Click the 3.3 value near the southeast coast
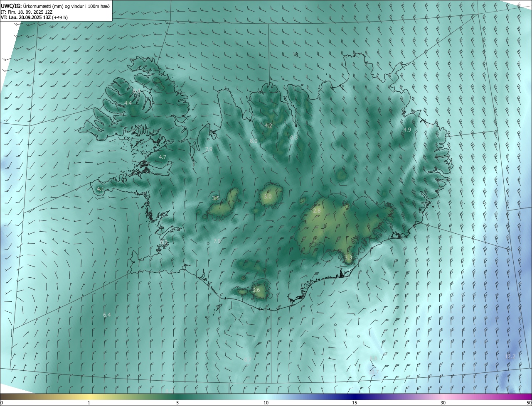The height and width of the screenshot is (406, 532). (x=348, y=257)
